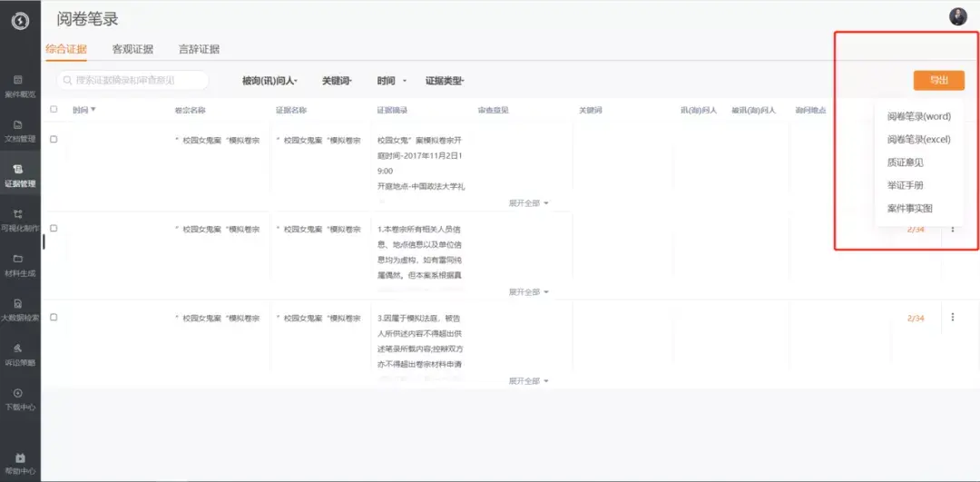
Task: Toggle the select-all checkbox in the table header
Action: click(x=54, y=110)
